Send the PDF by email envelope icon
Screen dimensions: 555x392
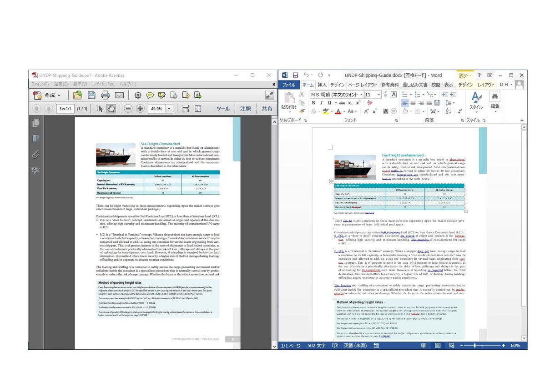point(119,95)
